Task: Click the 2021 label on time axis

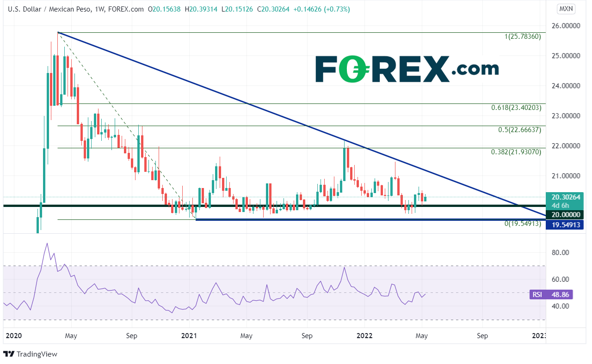Action: (189, 335)
